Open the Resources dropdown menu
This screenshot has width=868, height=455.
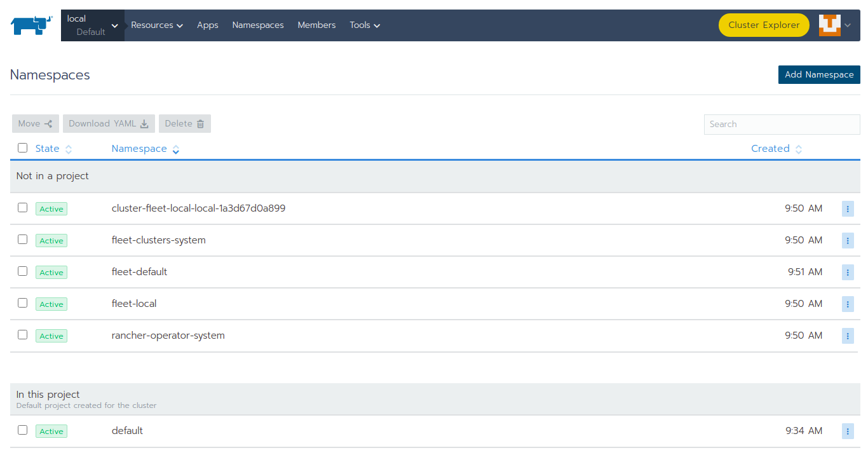coord(156,25)
